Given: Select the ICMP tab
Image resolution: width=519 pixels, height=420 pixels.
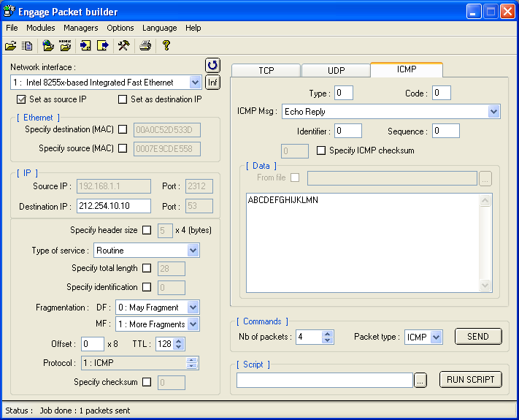Looking at the screenshot, I should (x=407, y=69).
